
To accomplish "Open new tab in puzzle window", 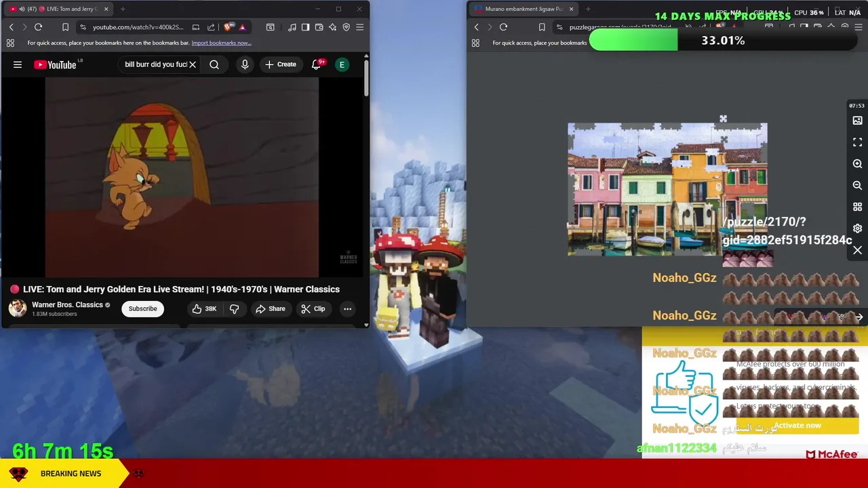I will coord(588,9).
